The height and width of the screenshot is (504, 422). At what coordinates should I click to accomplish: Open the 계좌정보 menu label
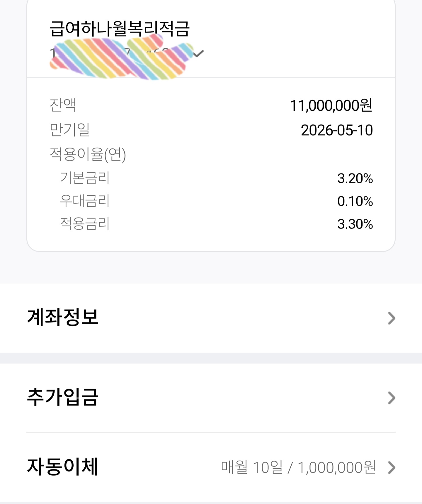63,317
